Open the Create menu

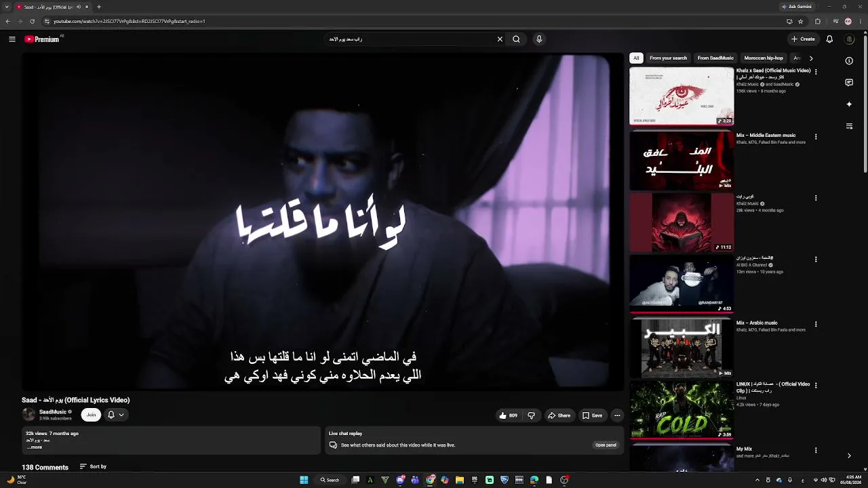[x=803, y=39]
